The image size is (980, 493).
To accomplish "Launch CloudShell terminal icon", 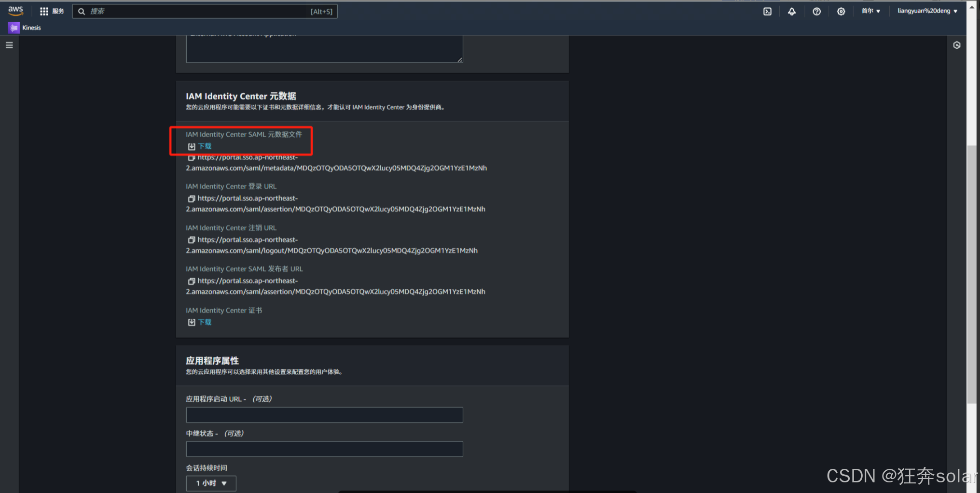I will pyautogui.click(x=767, y=11).
